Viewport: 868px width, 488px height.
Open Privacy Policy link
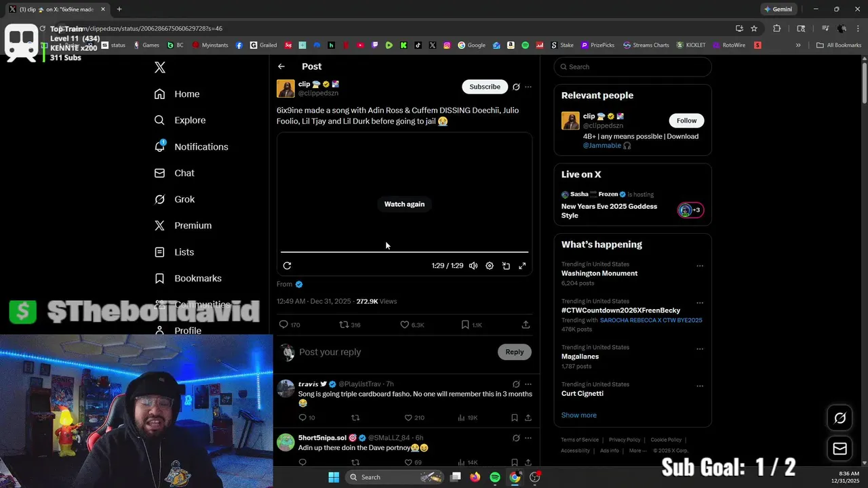(x=623, y=440)
